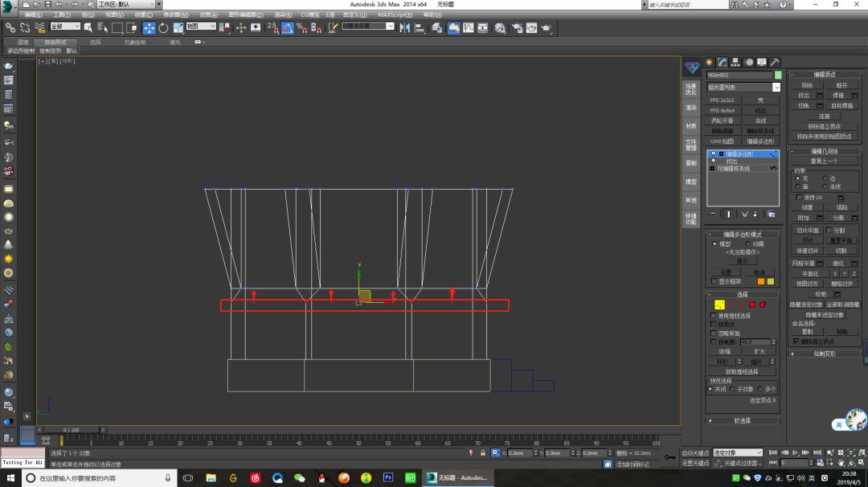Viewport: 868px width, 487px height.
Task: Click the 扩大 selection button
Action: [x=759, y=351]
